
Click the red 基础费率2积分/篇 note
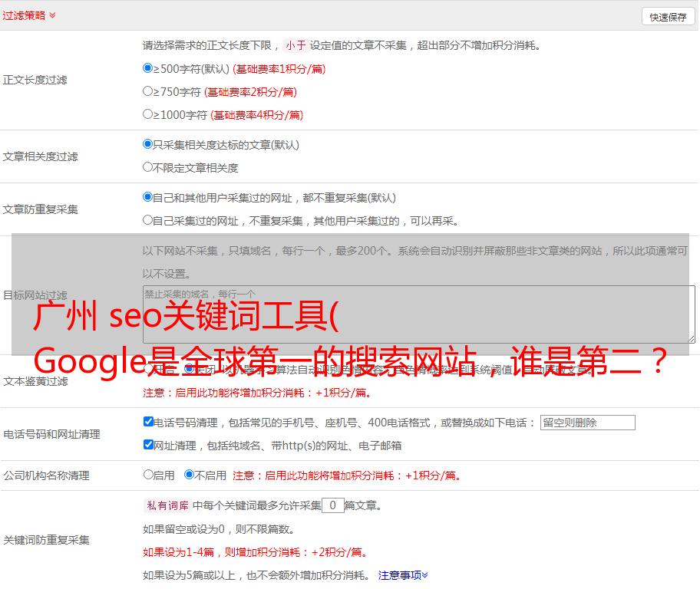[251, 92]
